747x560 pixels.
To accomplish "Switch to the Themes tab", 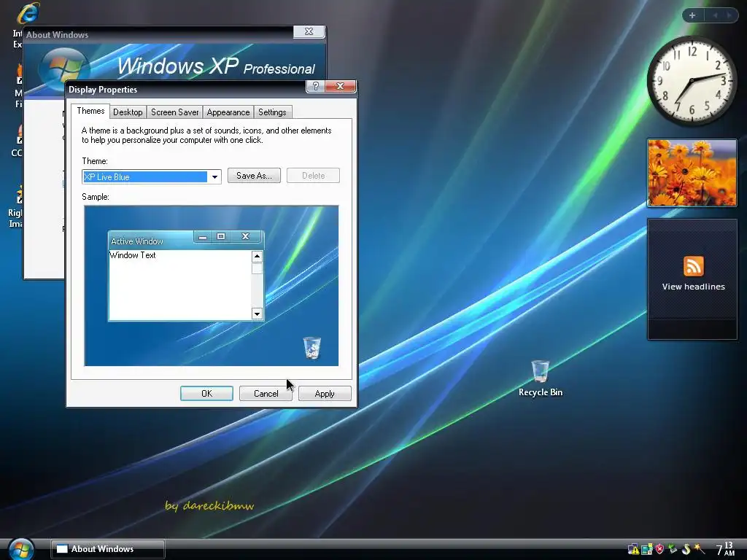I will point(90,111).
